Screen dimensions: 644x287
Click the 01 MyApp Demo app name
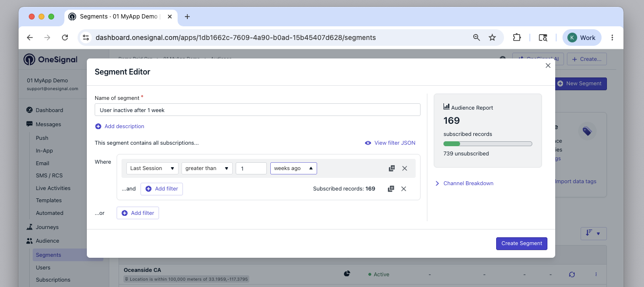point(47,80)
